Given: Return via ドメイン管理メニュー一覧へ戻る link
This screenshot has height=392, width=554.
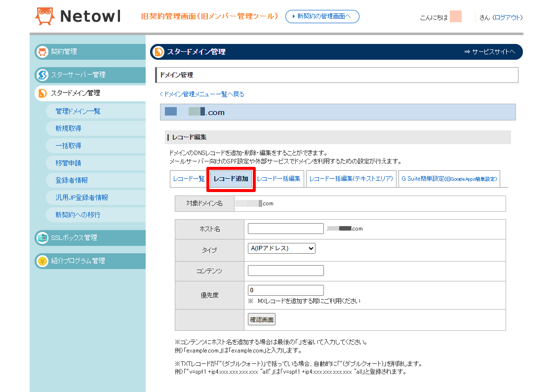Looking at the screenshot, I should pos(202,94).
